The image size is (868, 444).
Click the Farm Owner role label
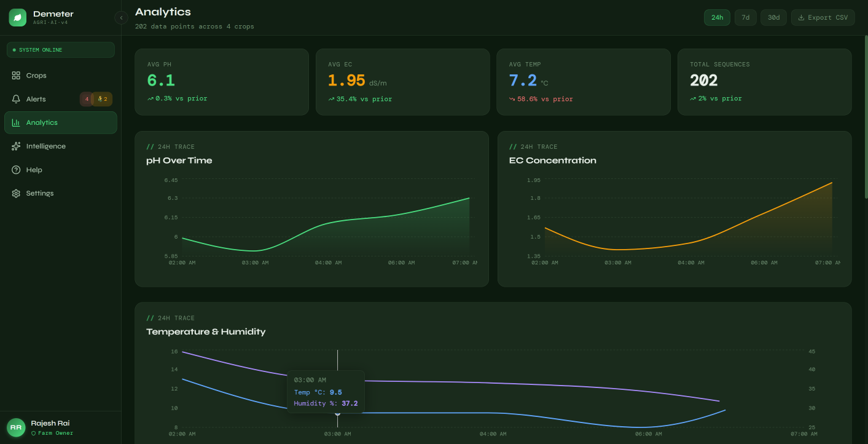[52, 433]
